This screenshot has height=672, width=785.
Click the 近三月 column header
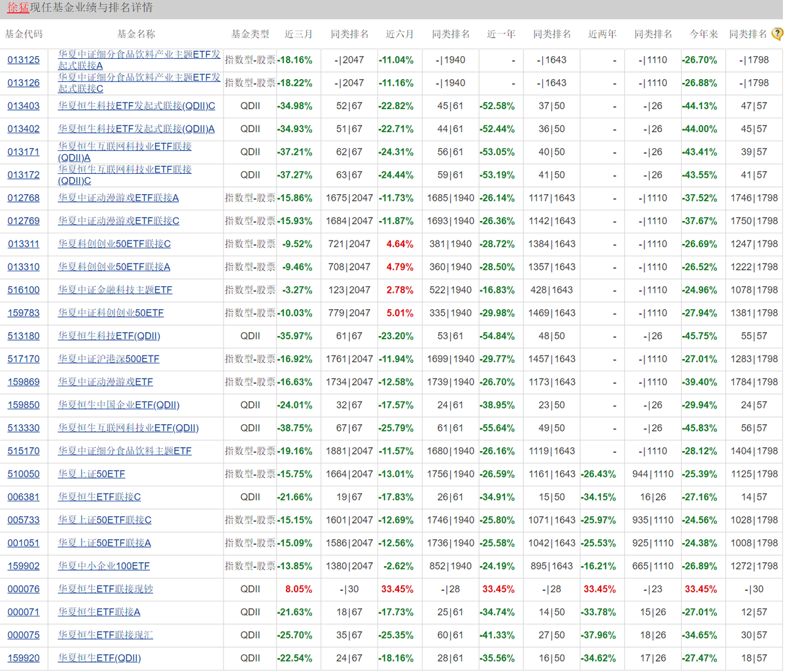coord(298,34)
